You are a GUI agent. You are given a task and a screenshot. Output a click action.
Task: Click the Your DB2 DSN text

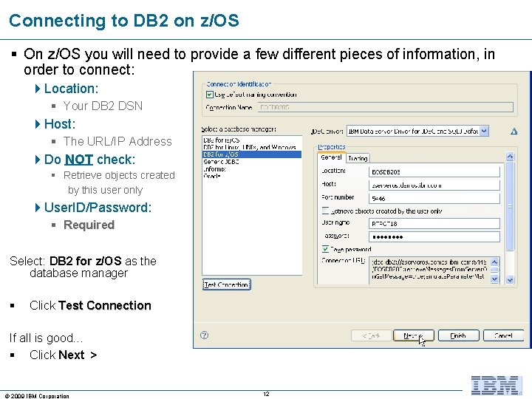click(103, 106)
